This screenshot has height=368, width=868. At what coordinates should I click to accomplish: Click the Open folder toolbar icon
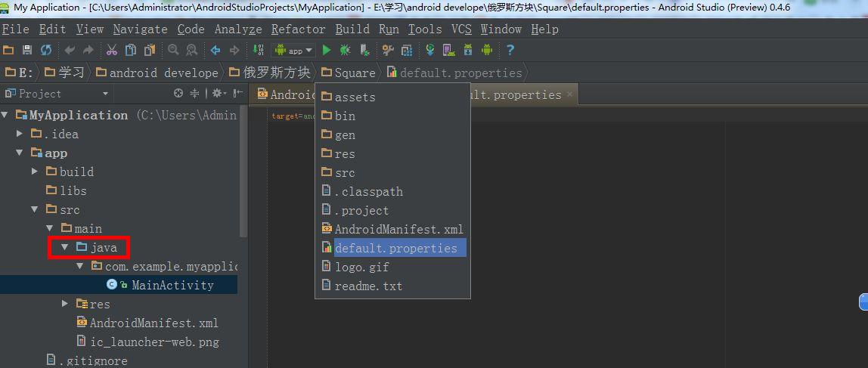[x=8, y=51]
